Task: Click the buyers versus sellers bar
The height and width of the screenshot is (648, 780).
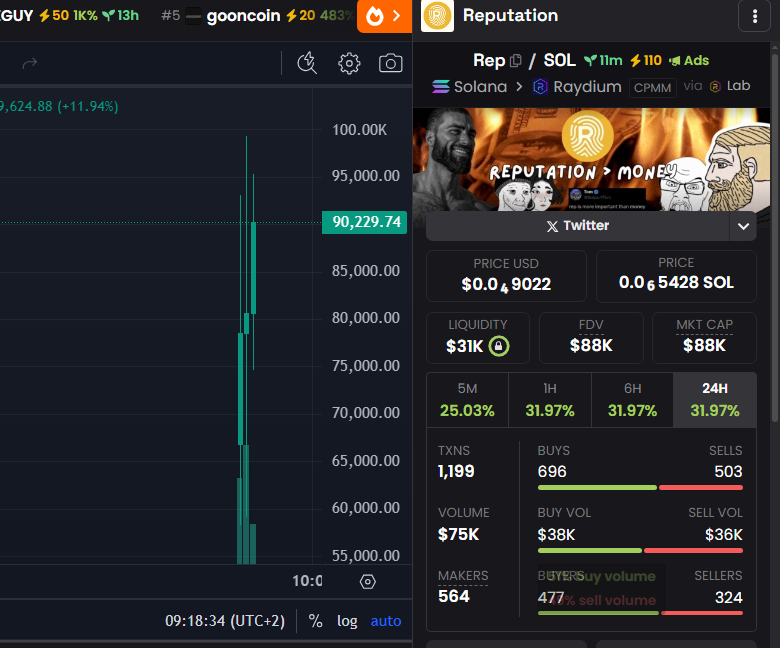Action: pyautogui.click(x=640, y=613)
